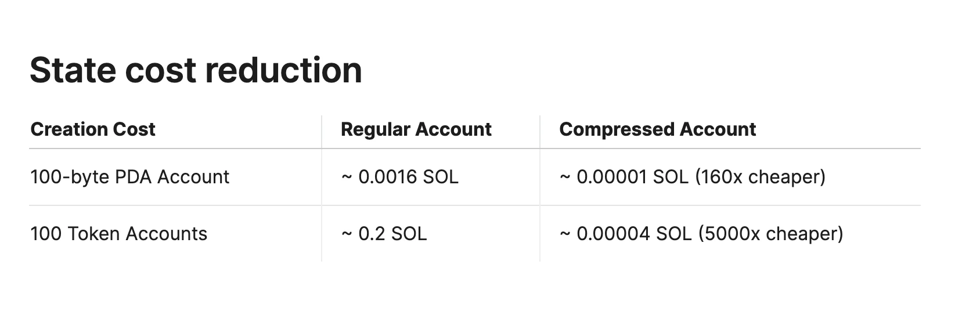Select the "Creation Cost" column header
Viewport: 980px width, 326px height.
[93, 129]
